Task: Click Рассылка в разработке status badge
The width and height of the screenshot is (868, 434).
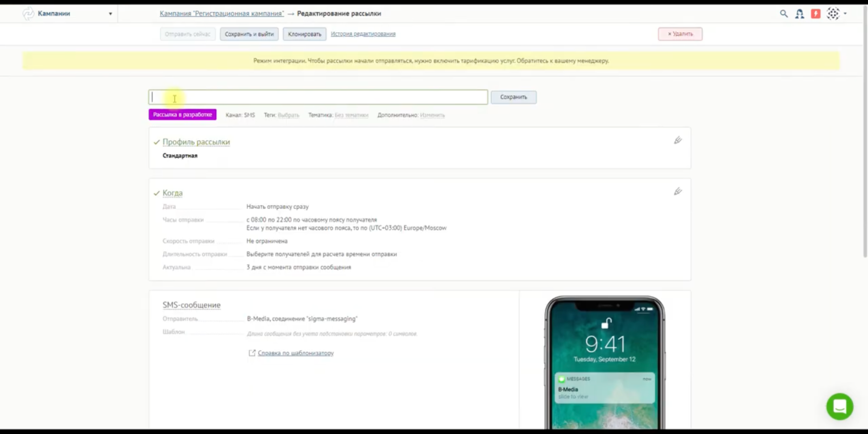Action: click(x=182, y=115)
